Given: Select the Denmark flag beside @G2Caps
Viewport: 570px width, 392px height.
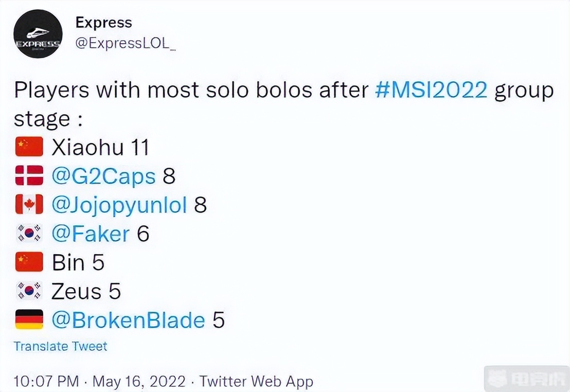Looking at the screenshot, I should (29, 176).
